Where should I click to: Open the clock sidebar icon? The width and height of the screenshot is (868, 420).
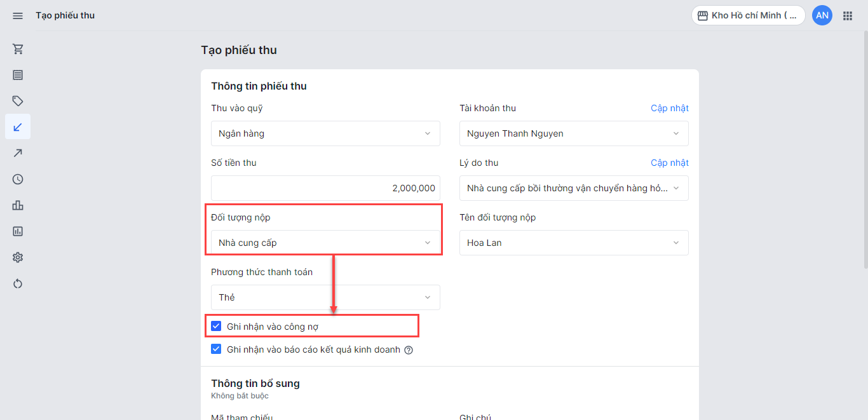point(18,179)
